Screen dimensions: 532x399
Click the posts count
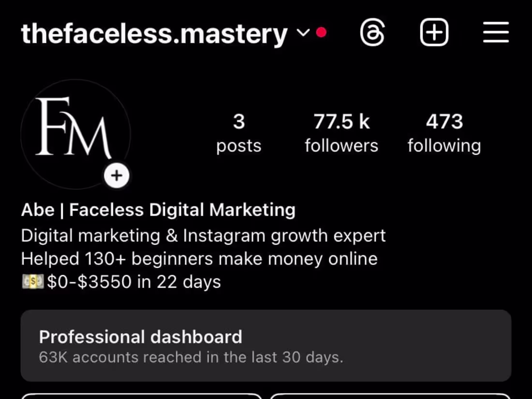238,133
